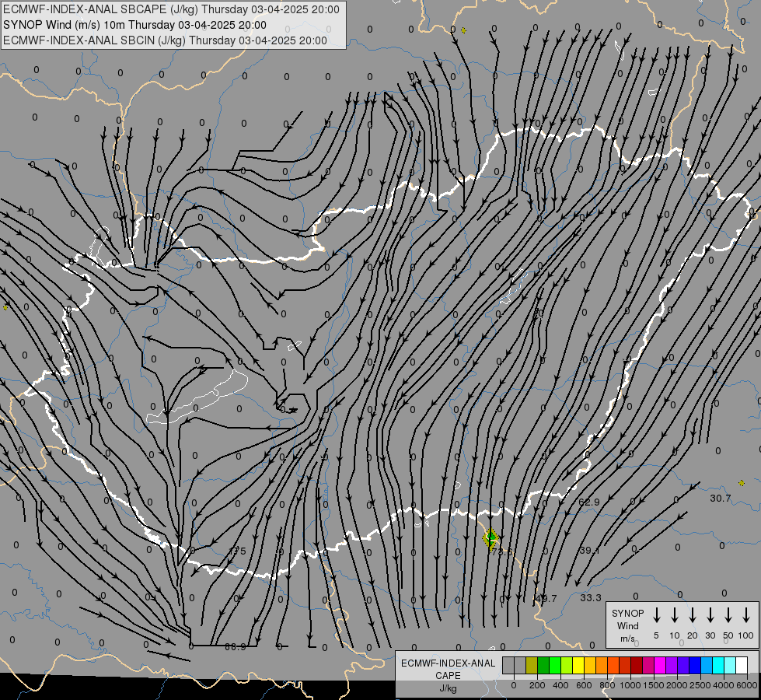Screen dimensions: 761x700
Task: Click the 62.9 CAPE value on map
Action: point(589,502)
